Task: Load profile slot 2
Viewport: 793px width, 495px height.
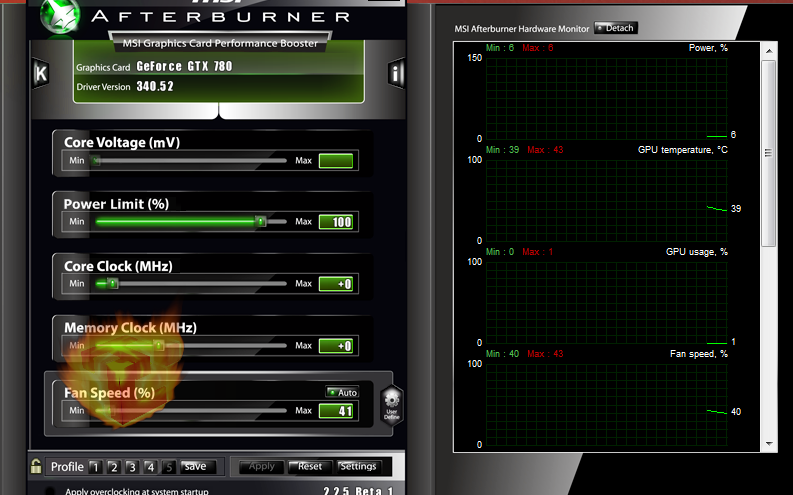Action: pyautogui.click(x=114, y=467)
